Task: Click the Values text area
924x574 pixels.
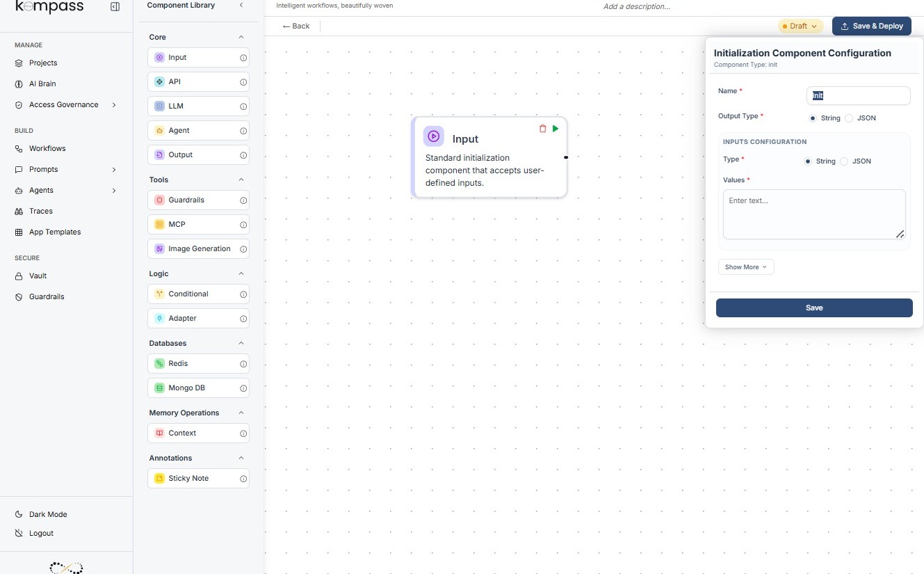Action: pyautogui.click(x=814, y=214)
